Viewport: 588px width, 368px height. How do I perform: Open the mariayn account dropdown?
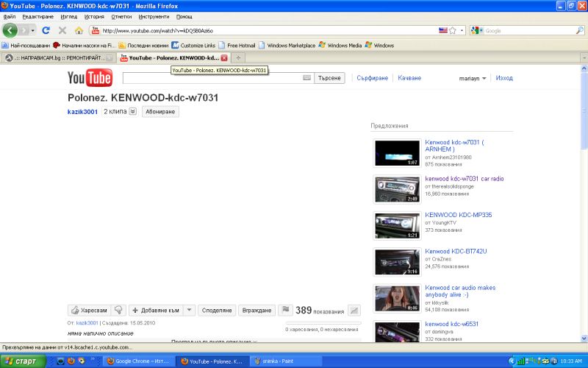coord(473,78)
